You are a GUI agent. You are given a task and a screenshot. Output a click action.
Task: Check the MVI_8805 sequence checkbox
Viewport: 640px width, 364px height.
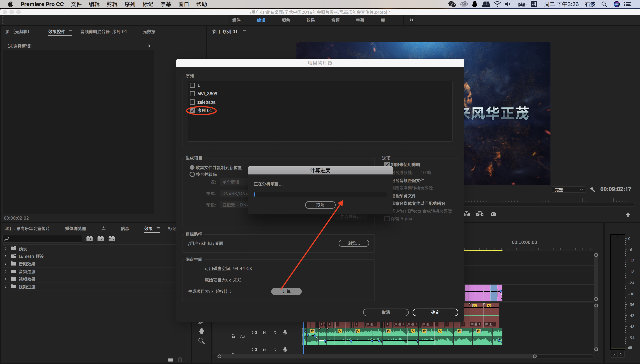(192, 94)
